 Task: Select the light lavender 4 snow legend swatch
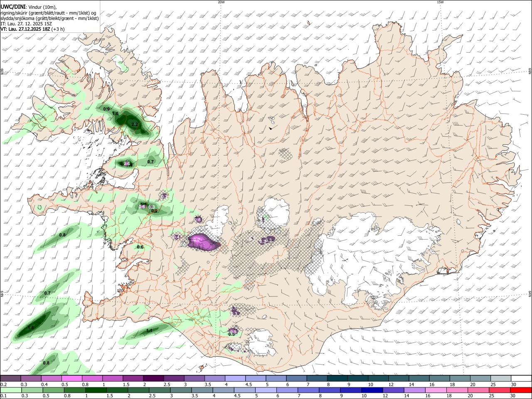pos(235,378)
